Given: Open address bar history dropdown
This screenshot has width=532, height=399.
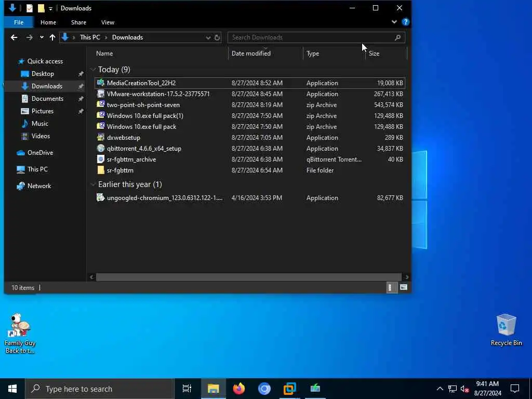Looking at the screenshot, I should (x=208, y=37).
